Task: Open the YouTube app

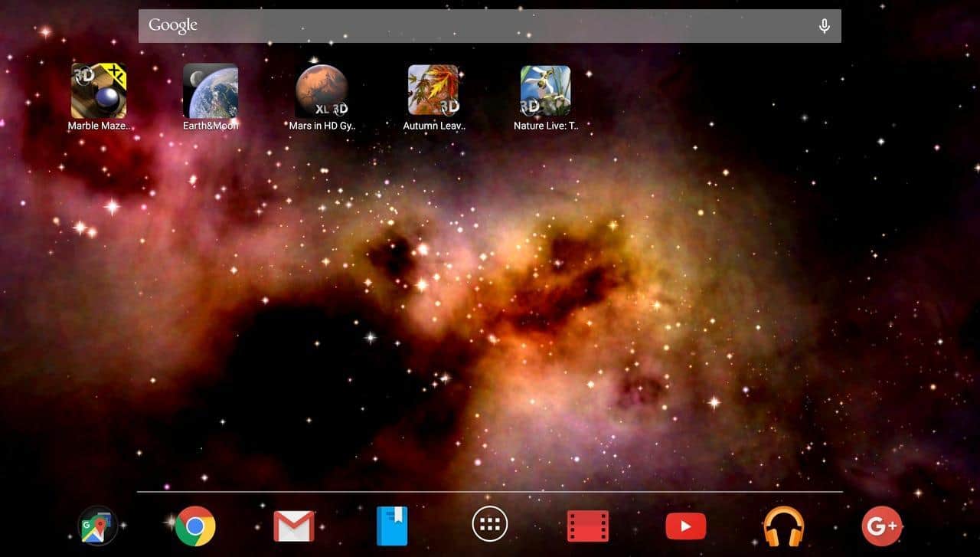Action: [x=685, y=526]
